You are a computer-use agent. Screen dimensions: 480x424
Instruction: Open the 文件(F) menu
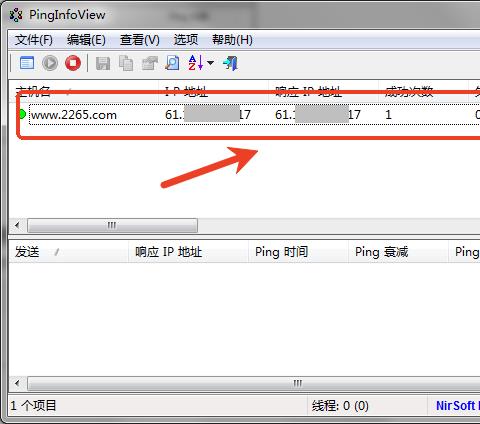pyautogui.click(x=34, y=40)
